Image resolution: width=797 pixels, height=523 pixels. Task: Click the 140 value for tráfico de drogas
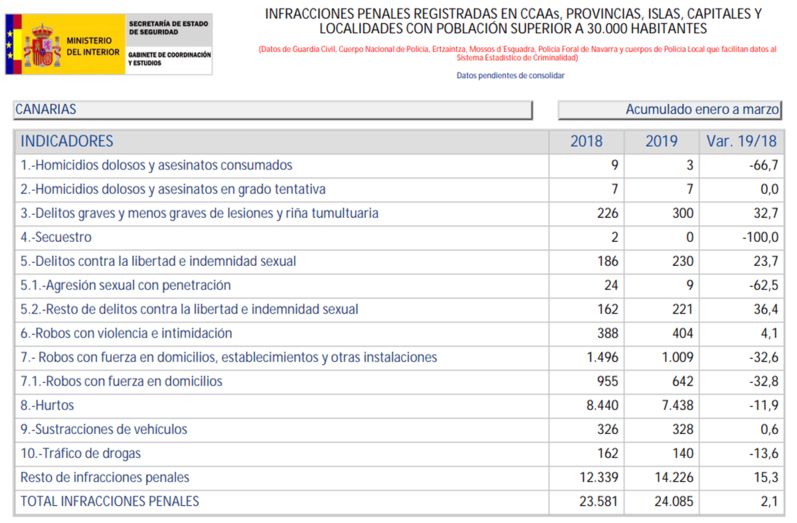coord(683,453)
